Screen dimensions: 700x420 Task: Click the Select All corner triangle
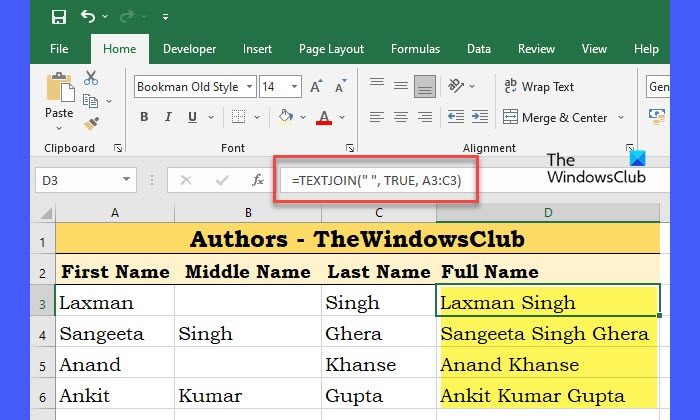point(46,214)
